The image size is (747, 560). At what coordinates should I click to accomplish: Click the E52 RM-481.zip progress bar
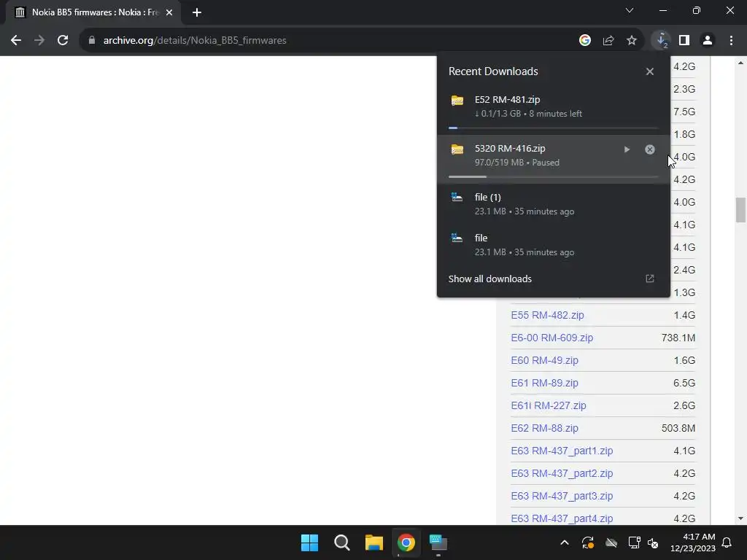point(553,128)
